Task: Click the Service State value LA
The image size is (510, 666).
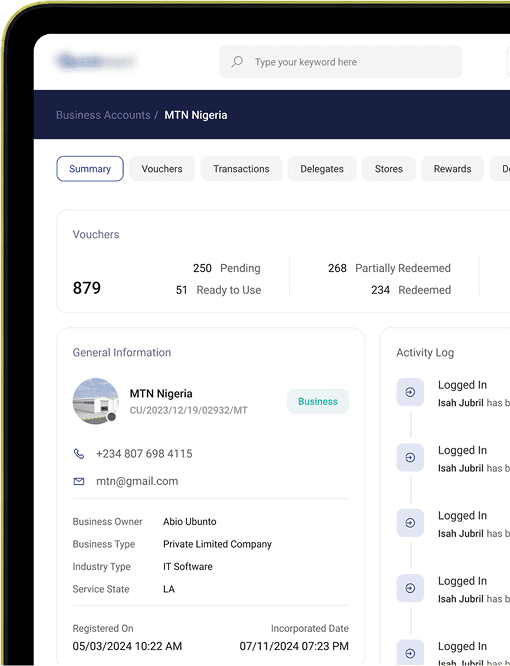Action: tap(169, 589)
